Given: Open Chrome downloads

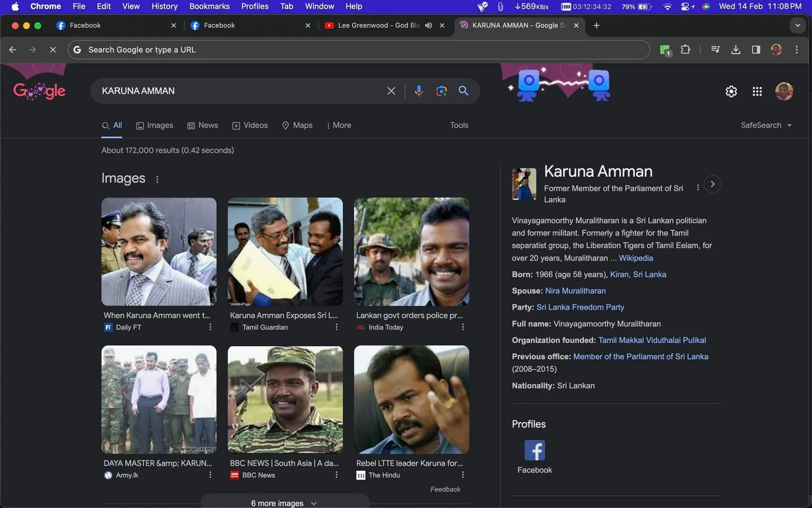Looking at the screenshot, I should tap(735, 50).
